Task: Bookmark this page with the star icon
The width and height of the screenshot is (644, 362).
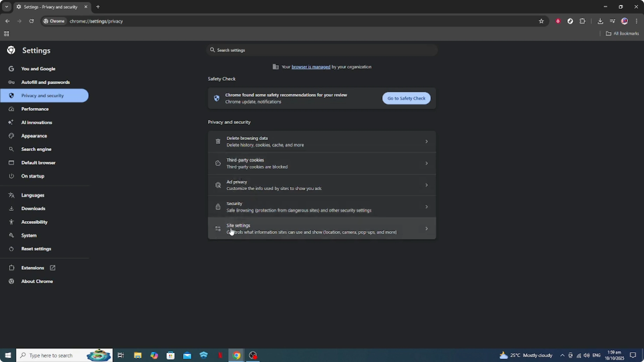Action: pyautogui.click(x=541, y=21)
